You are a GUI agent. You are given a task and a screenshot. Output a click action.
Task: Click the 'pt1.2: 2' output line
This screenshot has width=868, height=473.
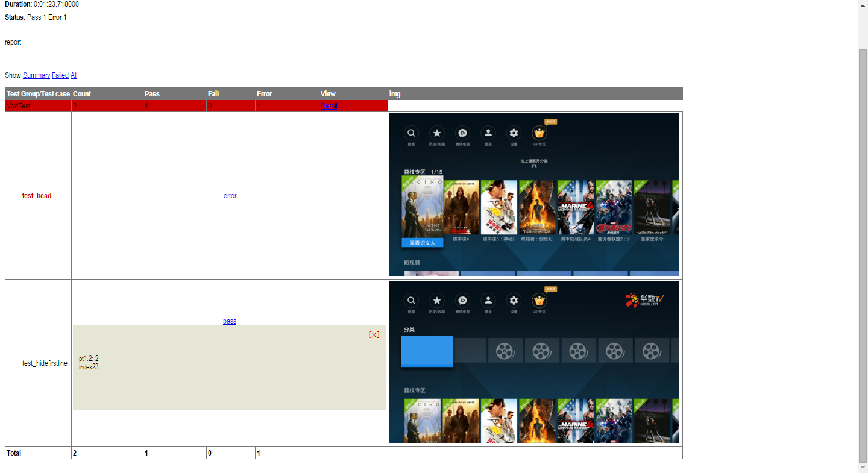[89, 359]
